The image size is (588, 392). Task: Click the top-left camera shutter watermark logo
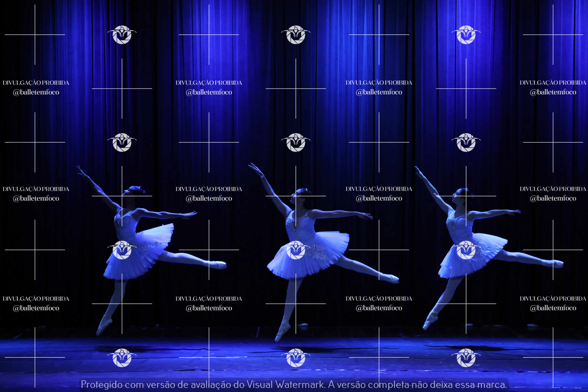[122, 35]
